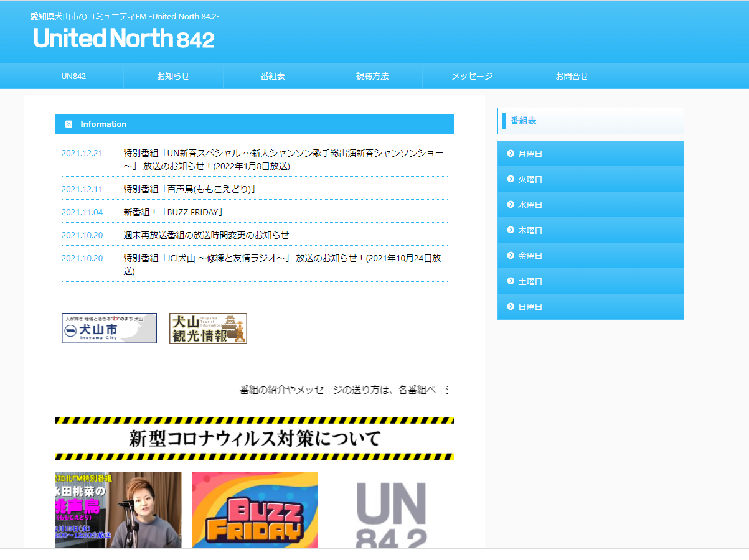Open the BUZZ FRIDAY program thumbnail
This screenshot has width=749, height=560.
(255, 510)
